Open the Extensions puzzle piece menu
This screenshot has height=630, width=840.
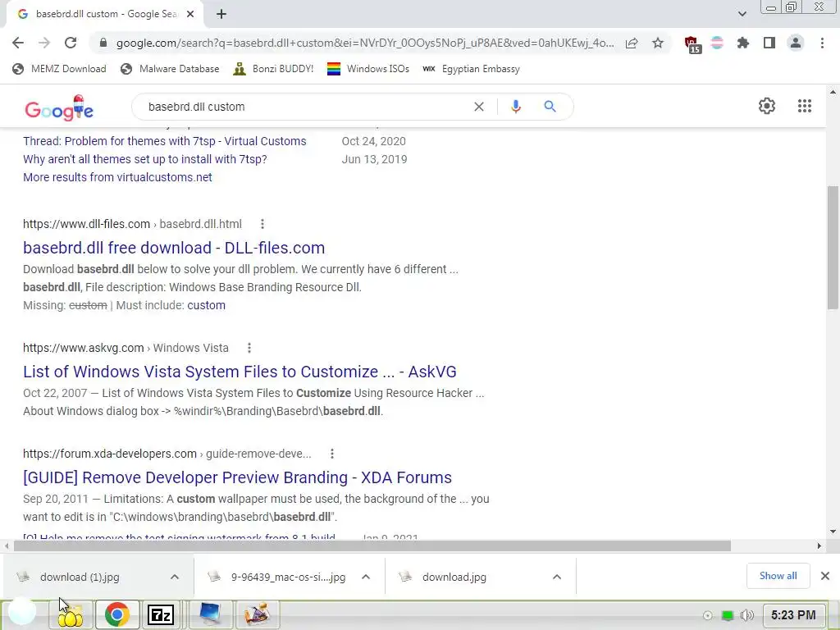click(743, 43)
